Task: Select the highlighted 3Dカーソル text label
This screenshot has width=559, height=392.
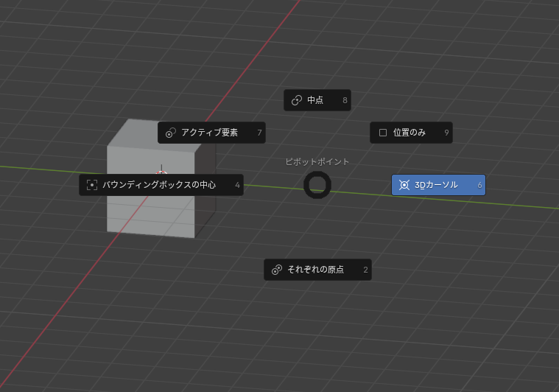Action: tap(436, 185)
